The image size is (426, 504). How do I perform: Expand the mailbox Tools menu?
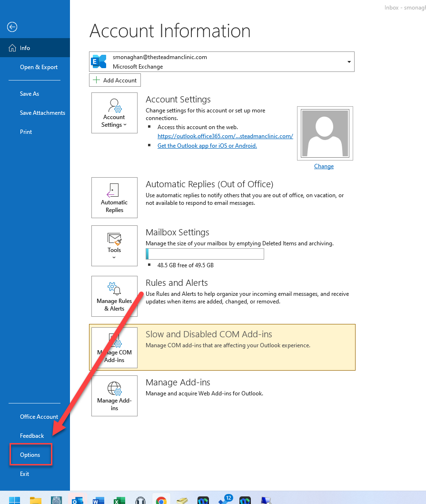click(x=114, y=246)
